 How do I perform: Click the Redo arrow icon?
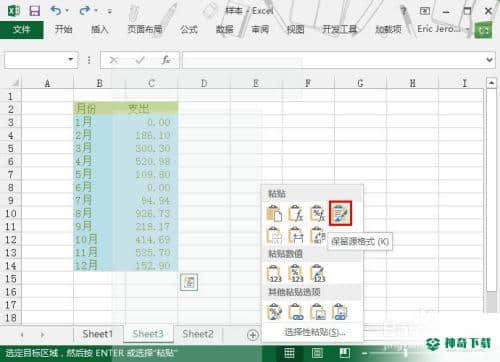[x=85, y=11]
